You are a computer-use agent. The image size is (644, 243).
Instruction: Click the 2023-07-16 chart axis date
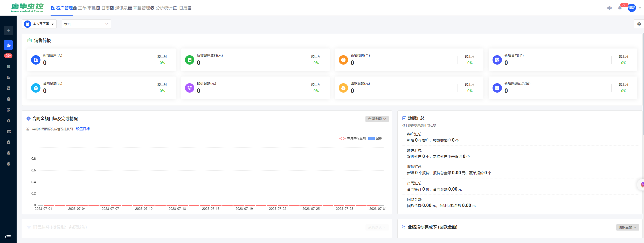pyautogui.click(x=211, y=209)
